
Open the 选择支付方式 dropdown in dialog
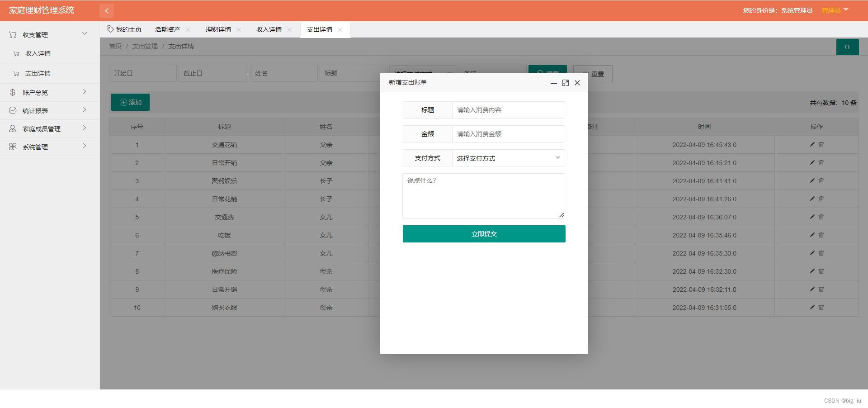pyautogui.click(x=509, y=158)
